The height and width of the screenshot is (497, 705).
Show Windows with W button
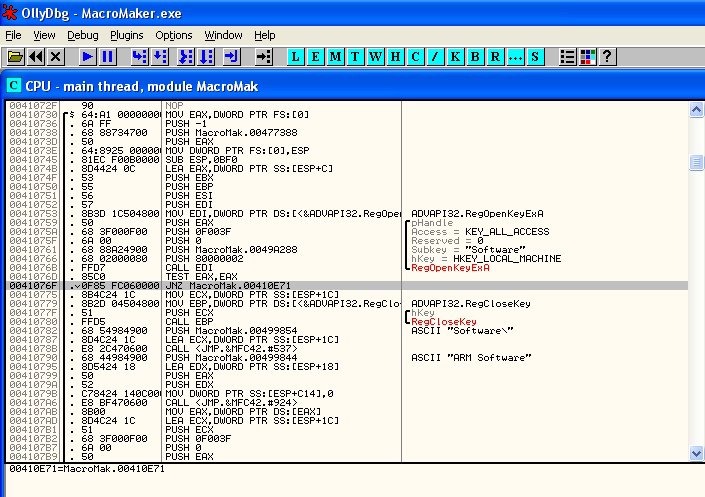(375, 57)
